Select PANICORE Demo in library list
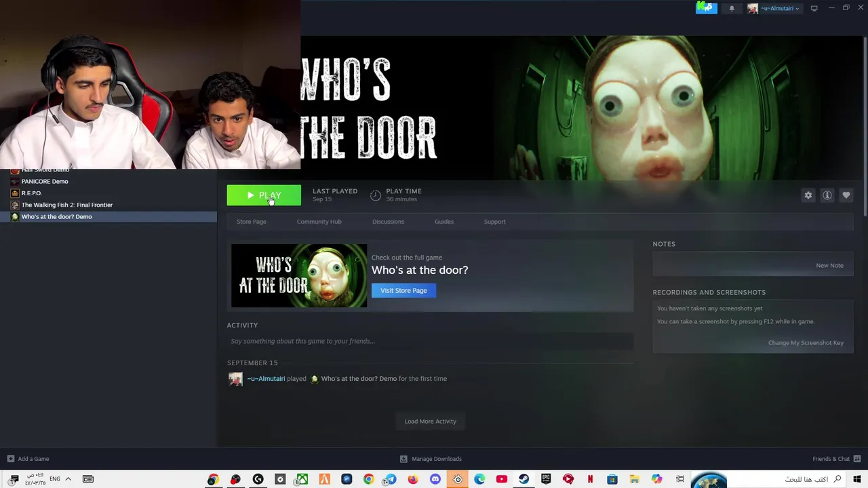 coord(45,182)
